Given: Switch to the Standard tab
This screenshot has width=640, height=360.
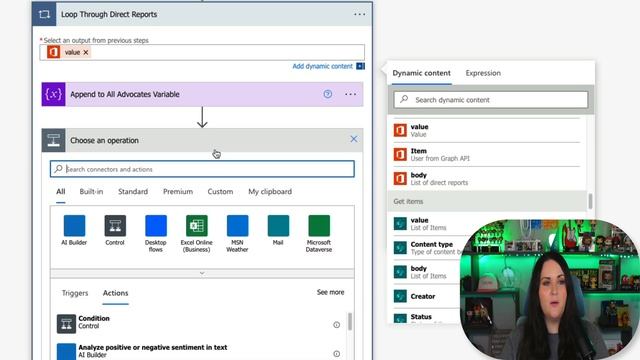Looking at the screenshot, I should 133,192.
